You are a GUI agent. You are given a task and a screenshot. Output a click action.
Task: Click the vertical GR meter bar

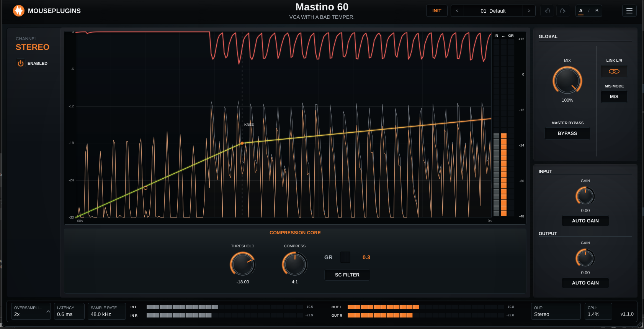click(511, 127)
